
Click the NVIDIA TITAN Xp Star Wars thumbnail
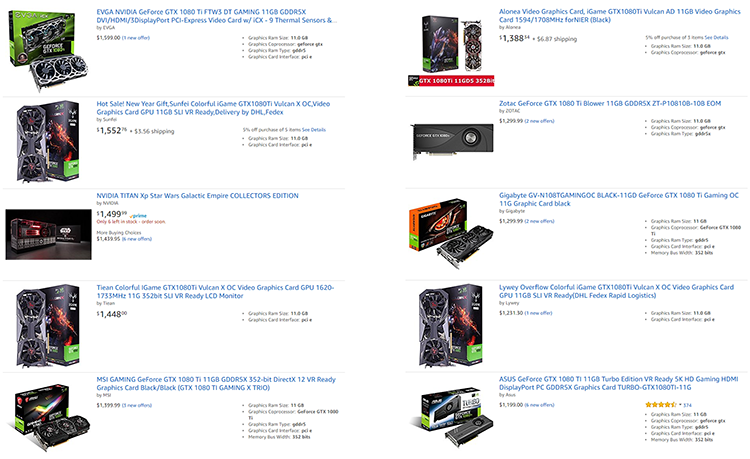click(48, 234)
